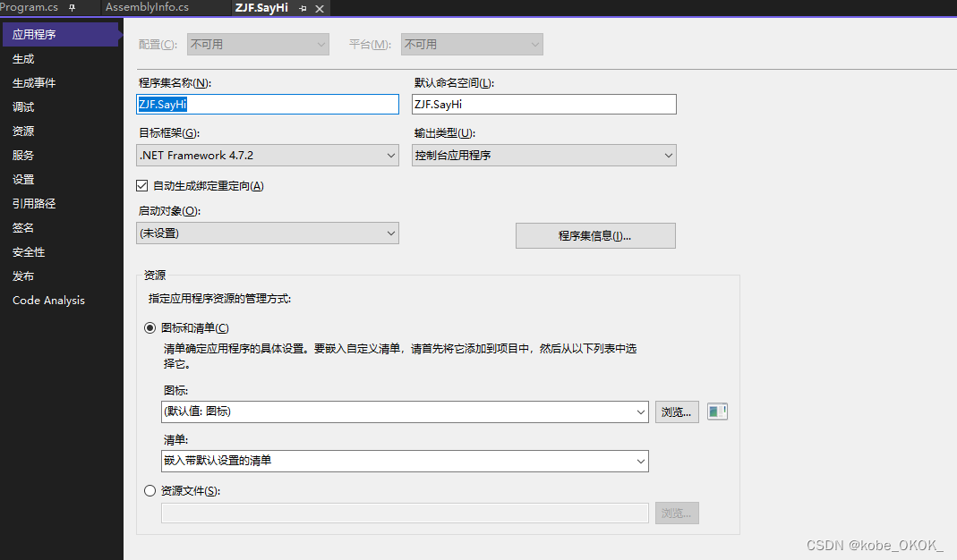Click the resource file path field
957x560 pixels.
405,513
